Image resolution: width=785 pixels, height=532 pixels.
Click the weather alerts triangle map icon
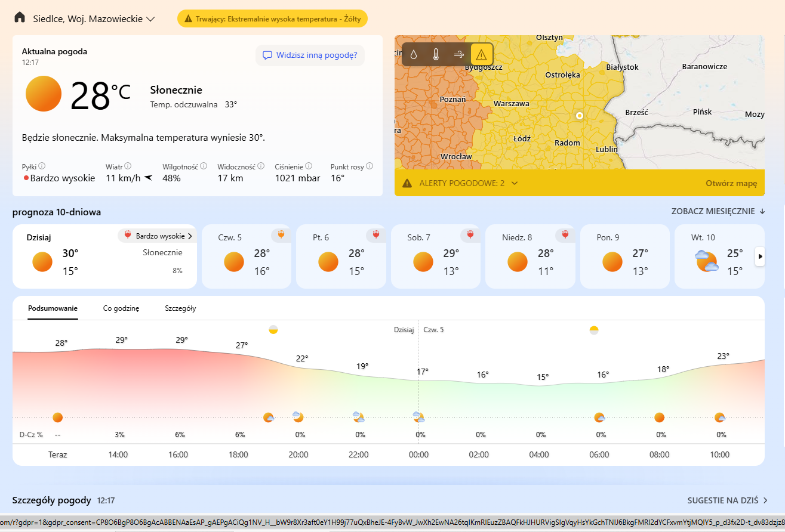pyautogui.click(x=482, y=55)
